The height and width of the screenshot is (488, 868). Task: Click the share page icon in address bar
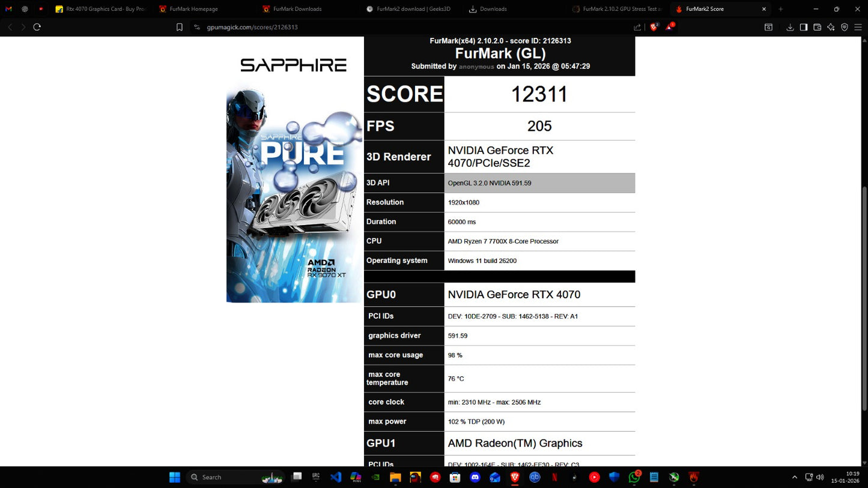point(637,27)
